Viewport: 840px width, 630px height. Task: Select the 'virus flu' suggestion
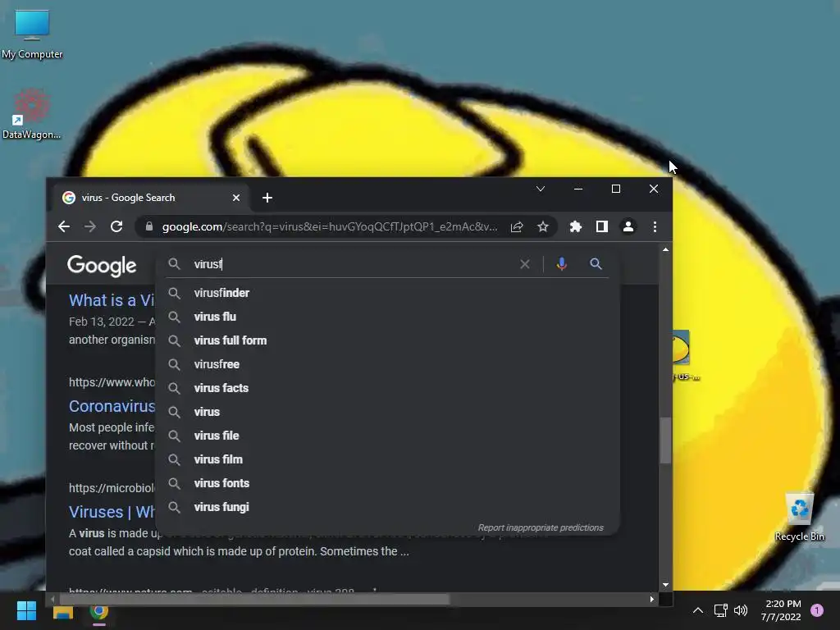tap(388, 317)
